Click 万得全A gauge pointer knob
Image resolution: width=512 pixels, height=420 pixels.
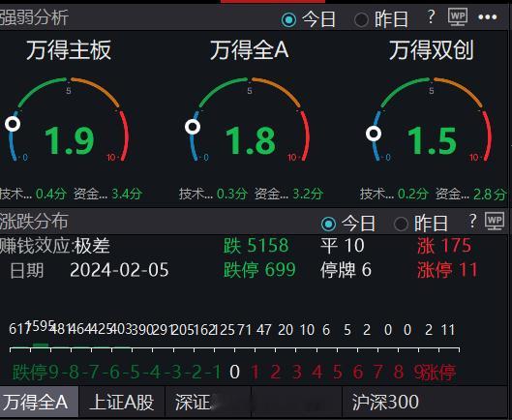[193, 127]
